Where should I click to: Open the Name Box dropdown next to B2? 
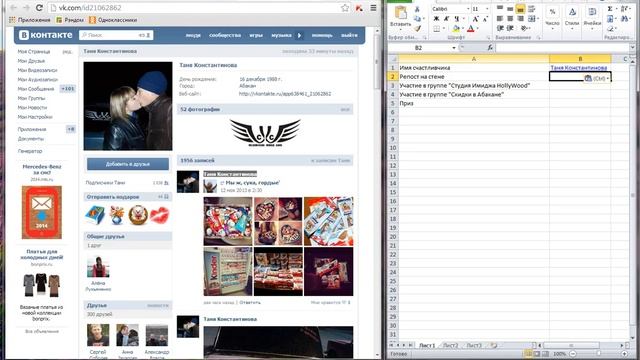point(454,48)
